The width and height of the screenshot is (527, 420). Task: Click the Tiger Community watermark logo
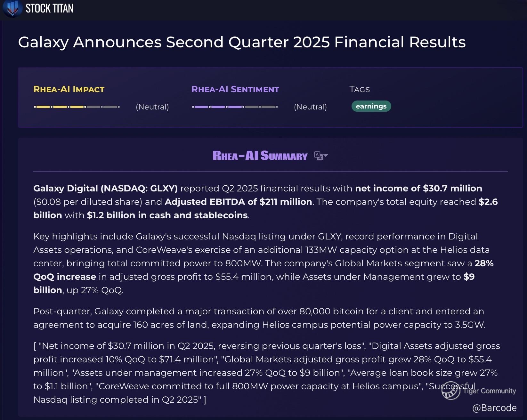479,391
